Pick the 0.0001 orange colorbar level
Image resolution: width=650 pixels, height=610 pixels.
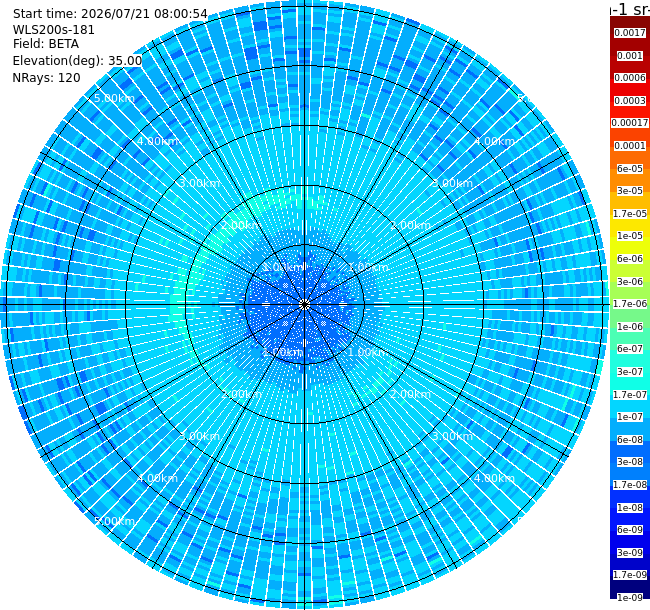pos(630,146)
